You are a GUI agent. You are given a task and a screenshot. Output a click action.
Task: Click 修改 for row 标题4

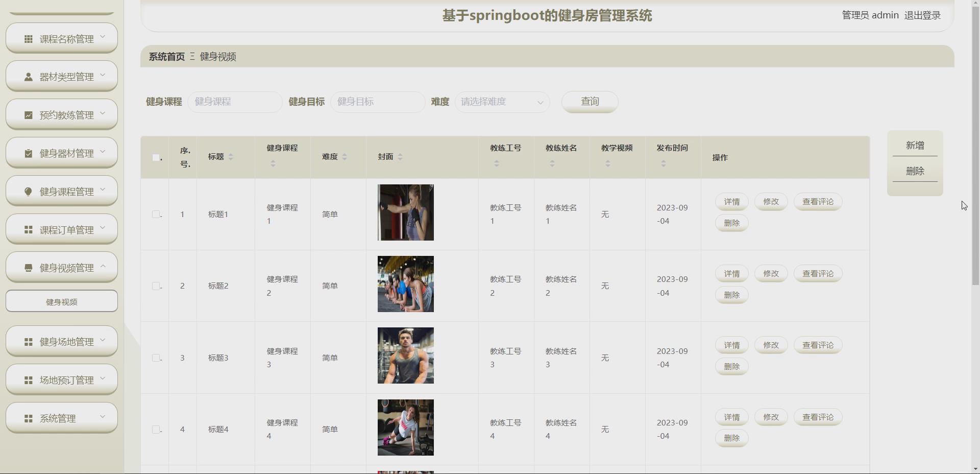pyautogui.click(x=771, y=417)
